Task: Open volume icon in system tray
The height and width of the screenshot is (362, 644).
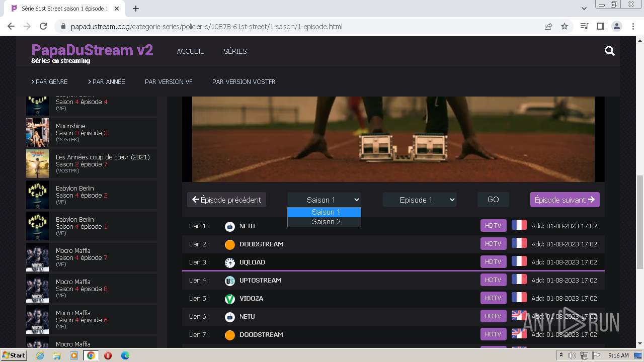Action: (x=573, y=355)
